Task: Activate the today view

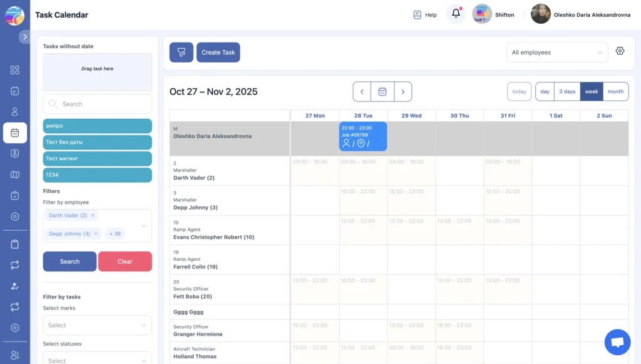Action: [x=518, y=91]
